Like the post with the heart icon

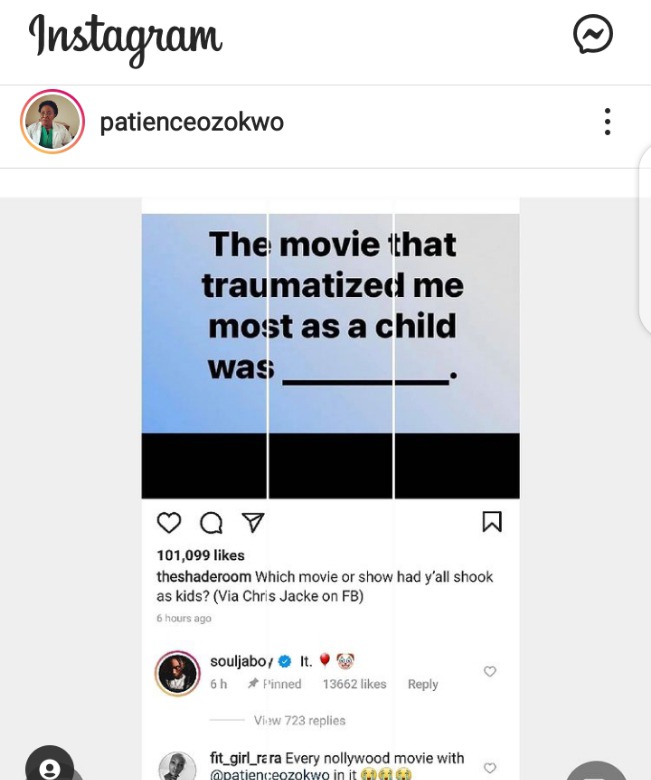click(169, 522)
